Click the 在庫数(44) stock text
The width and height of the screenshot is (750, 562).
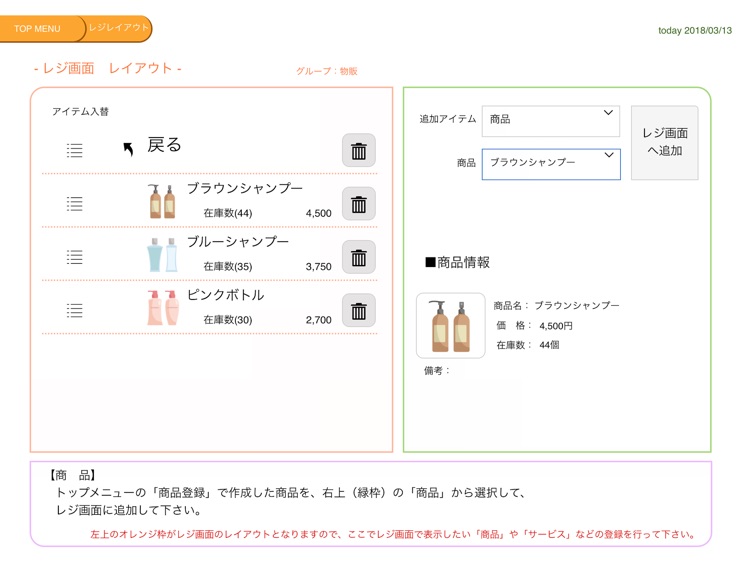(x=228, y=213)
